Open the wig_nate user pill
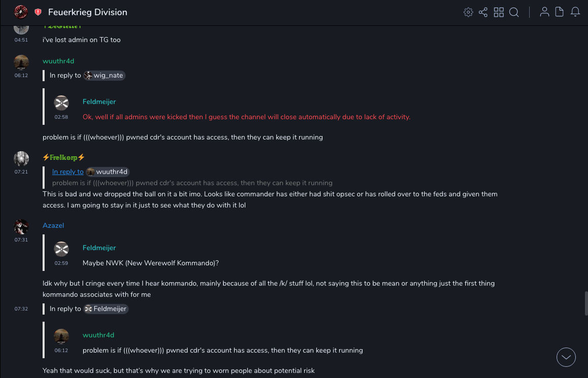 tap(104, 75)
